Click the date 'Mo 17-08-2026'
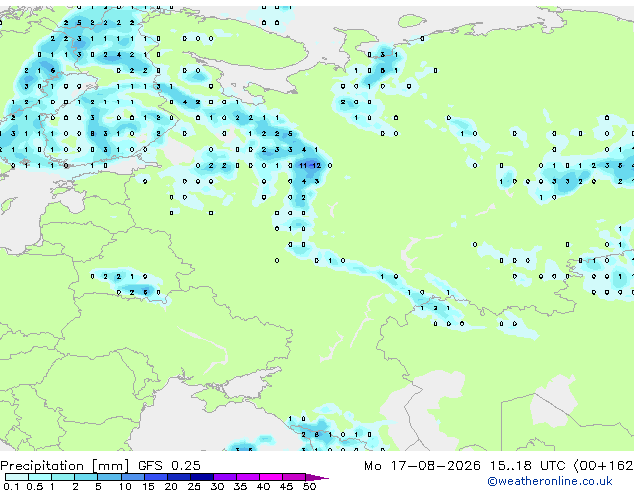Screen dimensions: 634x490 [x=422, y=466]
